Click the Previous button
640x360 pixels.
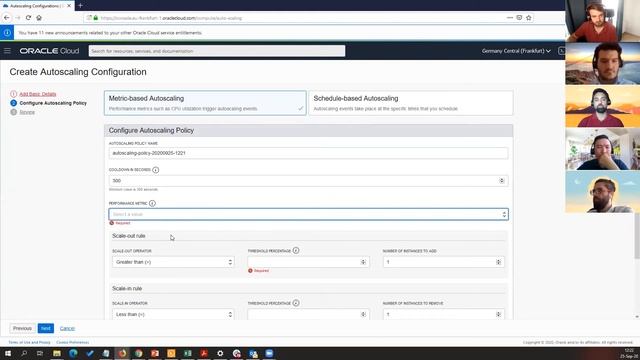coord(22,328)
